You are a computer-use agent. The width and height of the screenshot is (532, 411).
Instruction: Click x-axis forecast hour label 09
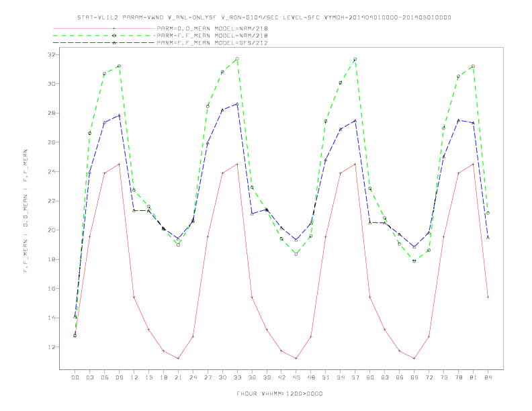pos(119,377)
